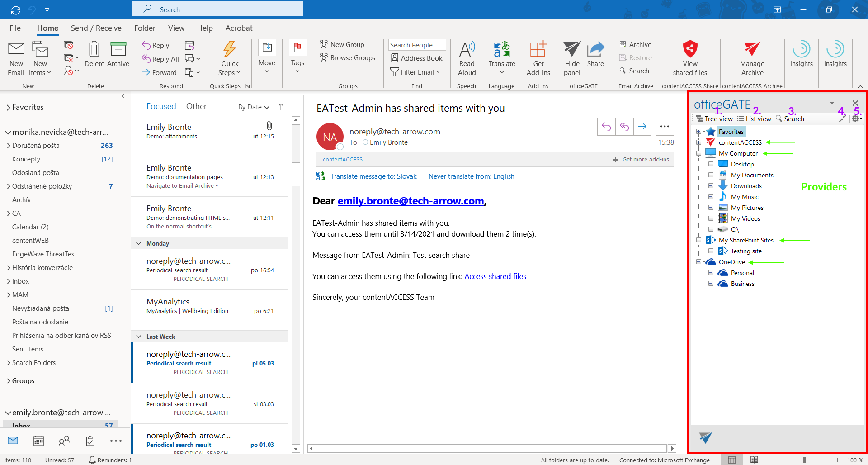Collapse the Monday message group
The image size is (868, 465).
(139, 243)
